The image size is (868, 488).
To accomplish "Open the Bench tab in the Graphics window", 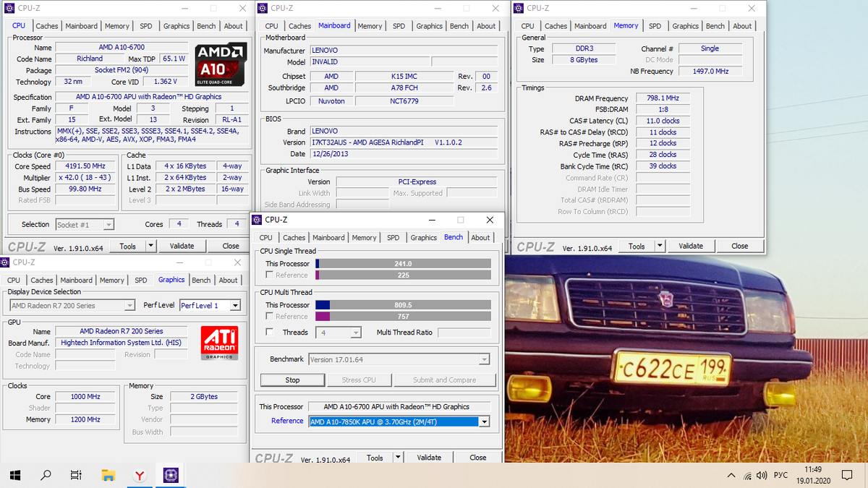I will point(201,281).
